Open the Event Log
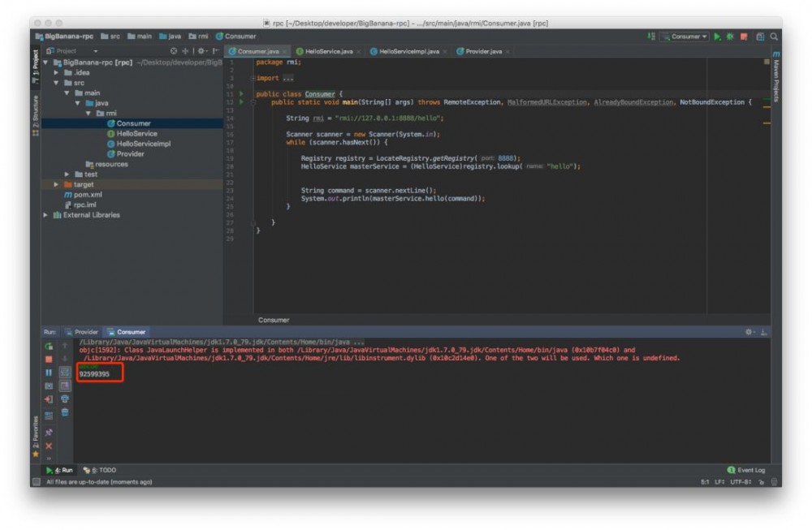This screenshot has height=530, width=812. (x=750, y=470)
